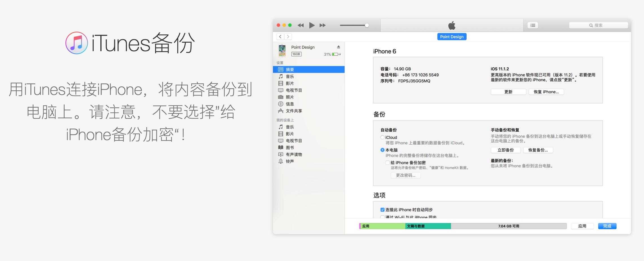Click the 应用 apply button at bottom
This screenshot has width=644, height=261.
pyautogui.click(x=582, y=226)
